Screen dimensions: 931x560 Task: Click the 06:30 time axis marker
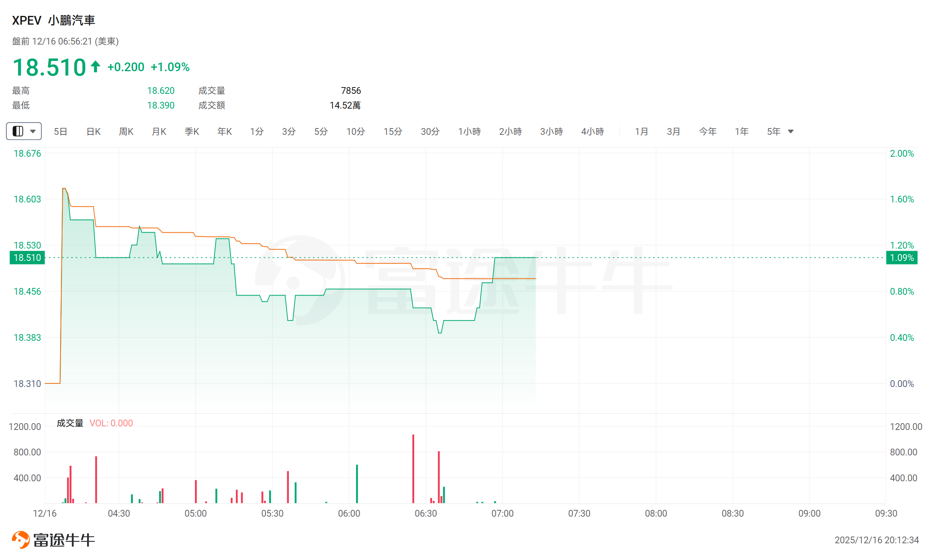click(x=426, y=513)
